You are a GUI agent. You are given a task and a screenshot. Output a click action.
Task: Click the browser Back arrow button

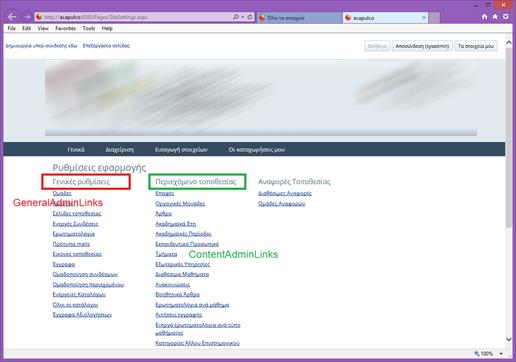[x=12, y=17]
